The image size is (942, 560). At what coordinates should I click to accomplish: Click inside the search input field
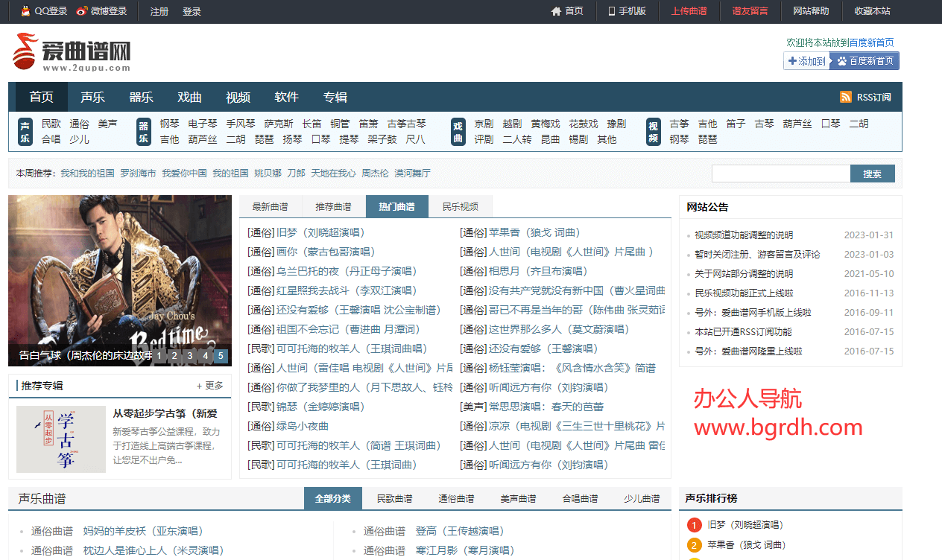(x=780, y=174)
